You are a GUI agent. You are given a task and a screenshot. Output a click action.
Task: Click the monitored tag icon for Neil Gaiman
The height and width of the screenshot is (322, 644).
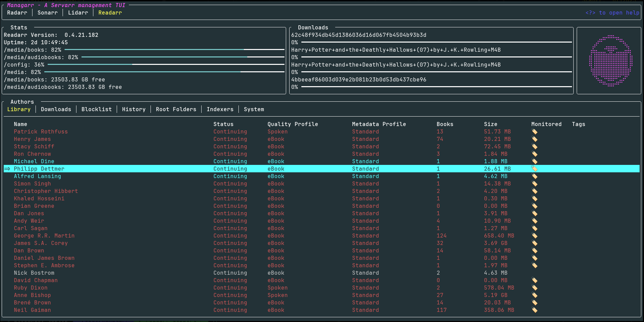534,310
